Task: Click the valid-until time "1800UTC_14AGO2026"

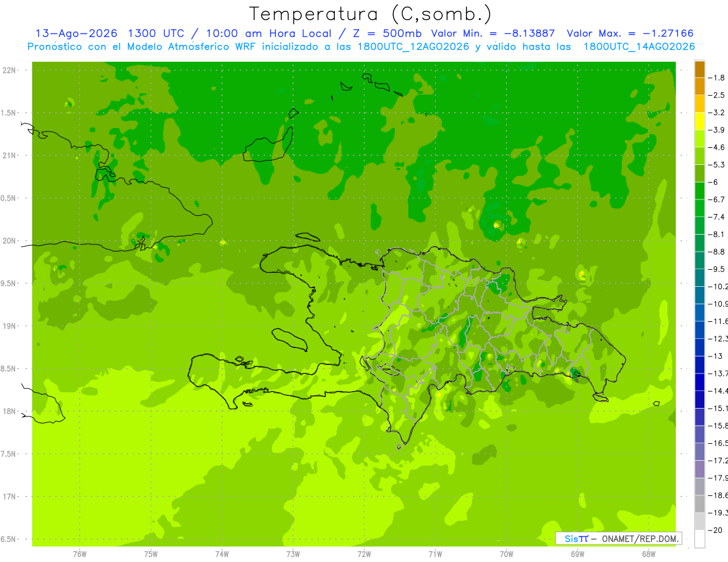Action: 639,47
